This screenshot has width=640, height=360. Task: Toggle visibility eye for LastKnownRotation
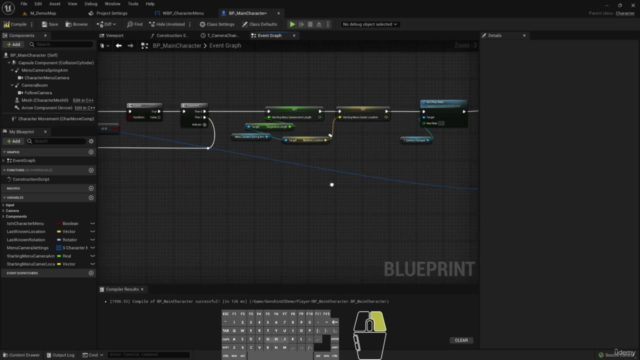pyautogui.click(x=93, y=240)
